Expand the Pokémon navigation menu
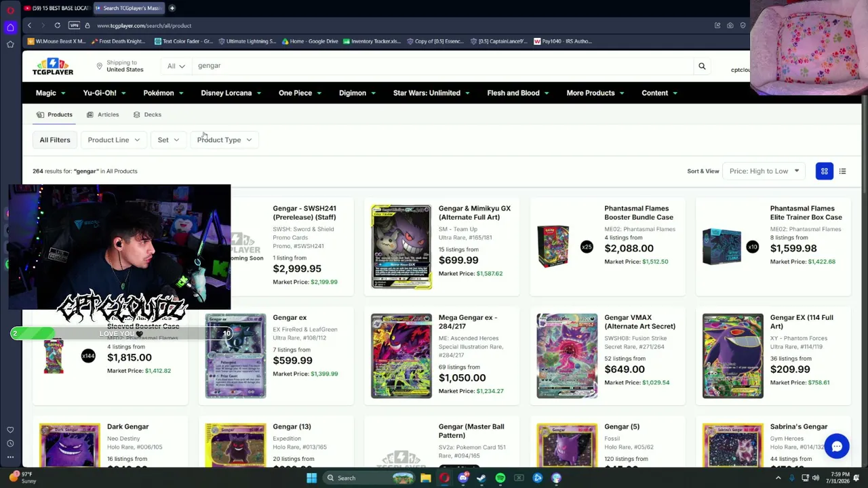The height and width of the screenshot is (488, 868). click(163, 93)
